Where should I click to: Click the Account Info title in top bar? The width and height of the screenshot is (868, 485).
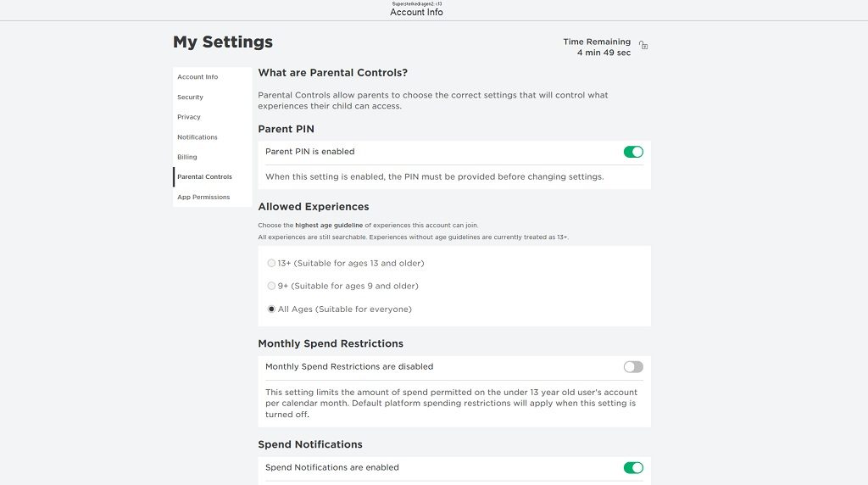coord(416,13)
